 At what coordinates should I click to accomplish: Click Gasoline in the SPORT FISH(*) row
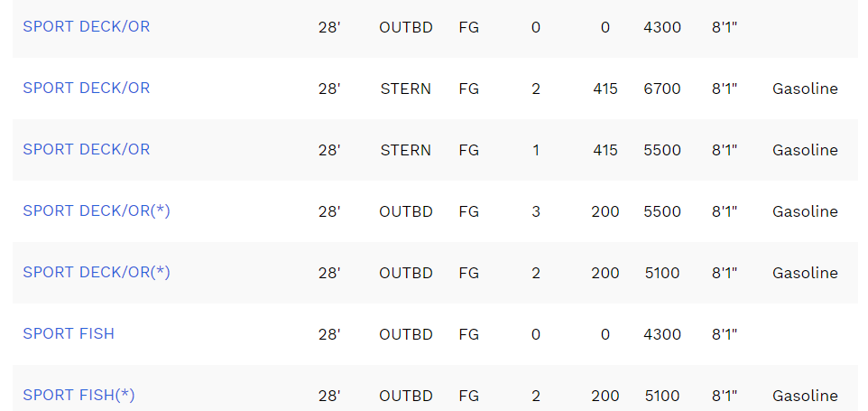[805, 396]
